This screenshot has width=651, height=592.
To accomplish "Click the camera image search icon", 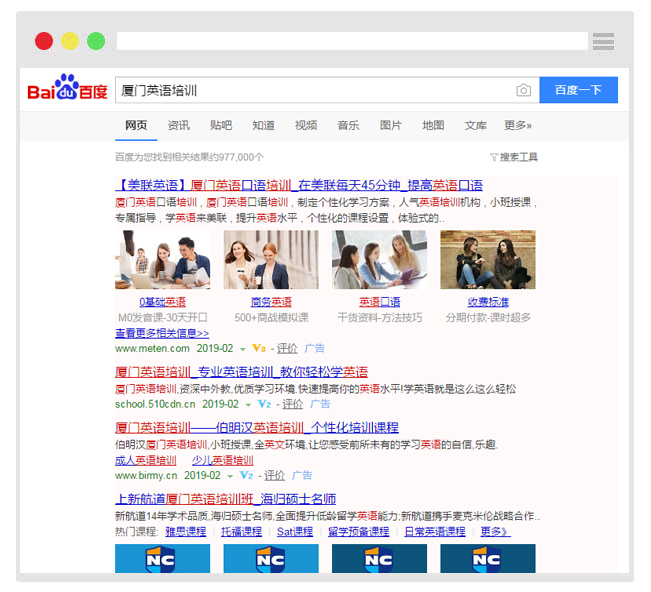I will [x=523, y=90].
